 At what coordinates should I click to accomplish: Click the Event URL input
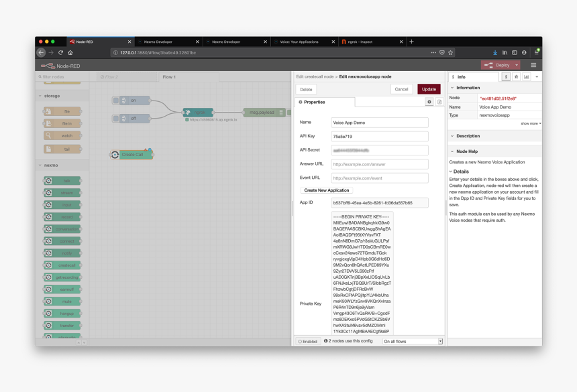point(379,178)
